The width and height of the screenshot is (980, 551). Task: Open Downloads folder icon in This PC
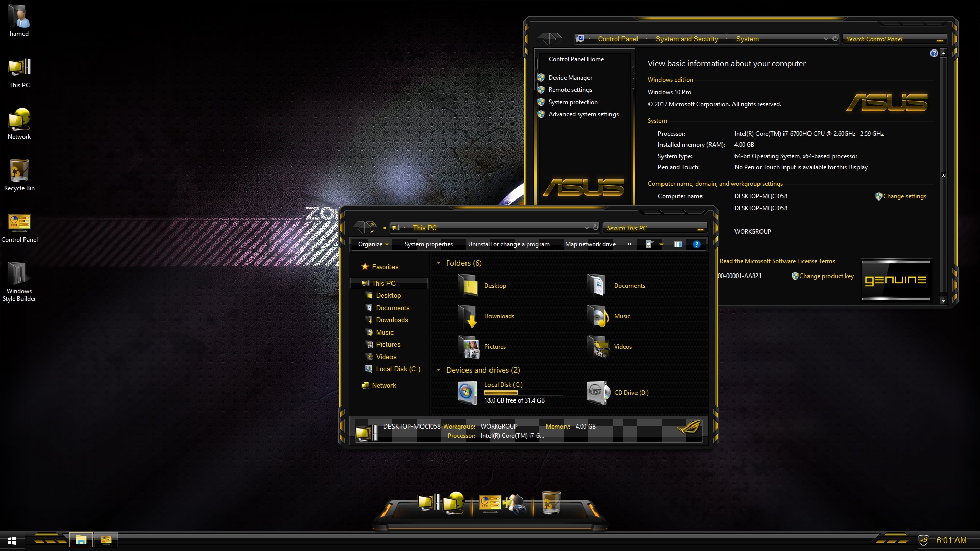[x=469, y=316]
